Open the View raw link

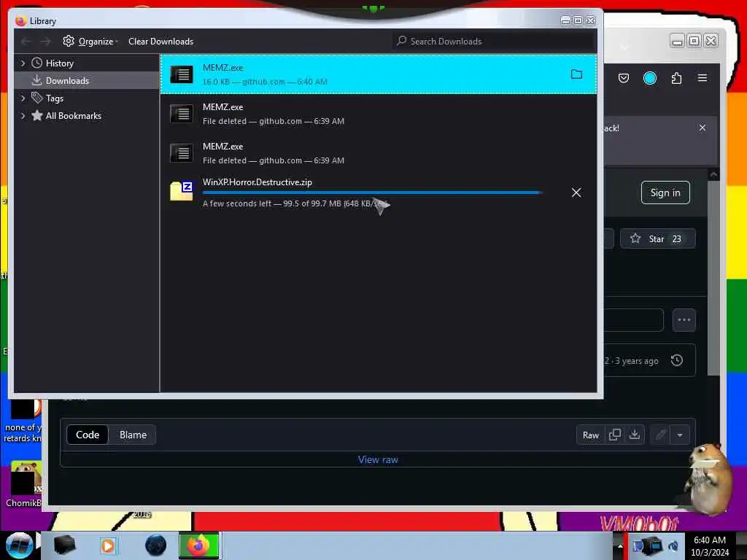tap(378, 459)
